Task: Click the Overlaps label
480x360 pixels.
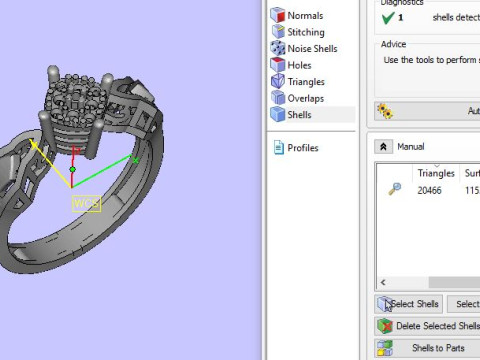Action: (x=306, y=99)
